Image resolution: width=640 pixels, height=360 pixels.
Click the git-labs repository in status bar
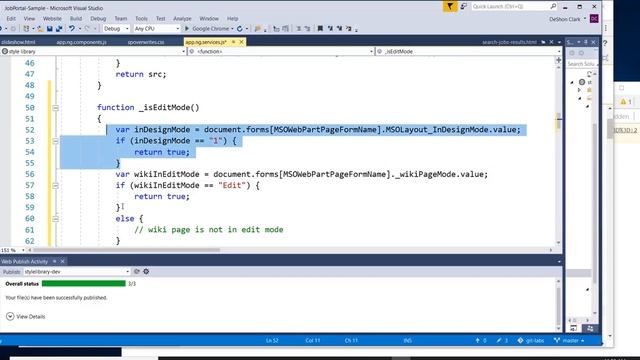click(x=531, y=340)
